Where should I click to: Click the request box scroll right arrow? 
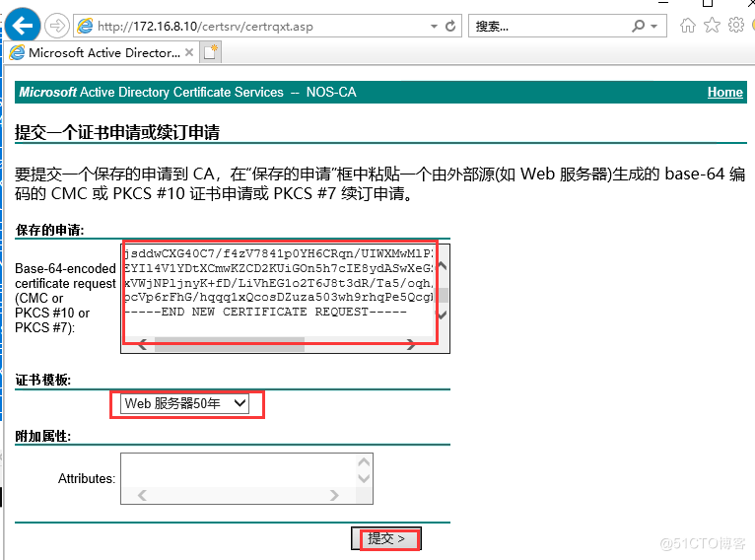coord(410,344)
